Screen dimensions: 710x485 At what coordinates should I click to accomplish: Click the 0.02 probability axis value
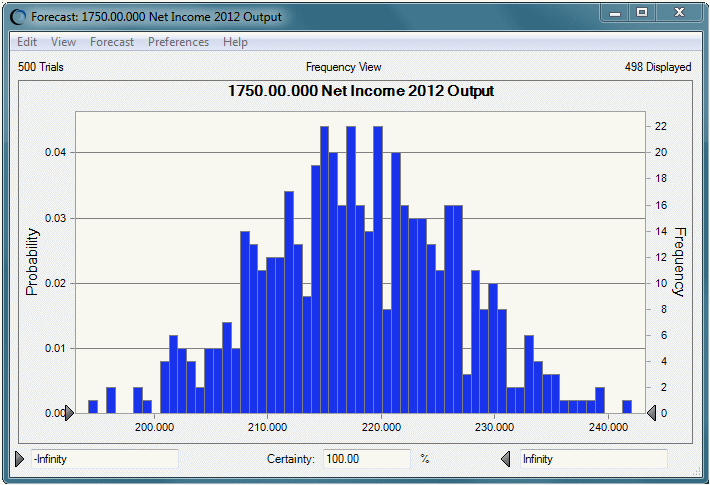pos(55,283)
